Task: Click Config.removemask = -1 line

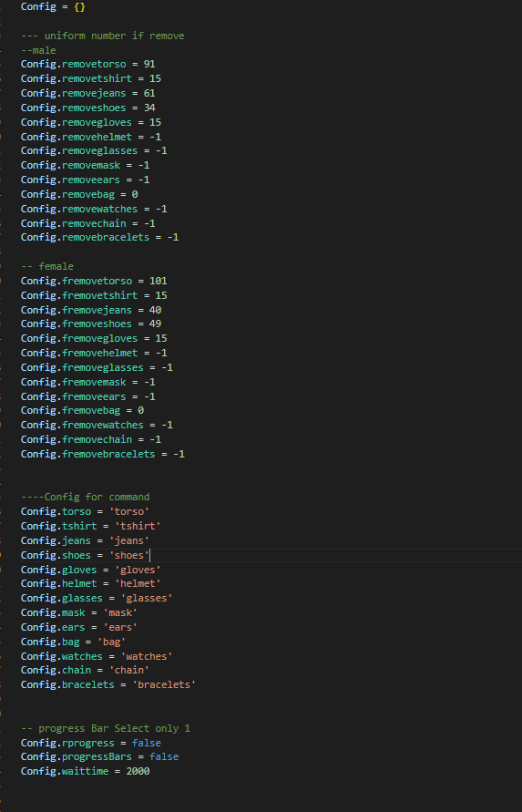Action: (86, 165)
